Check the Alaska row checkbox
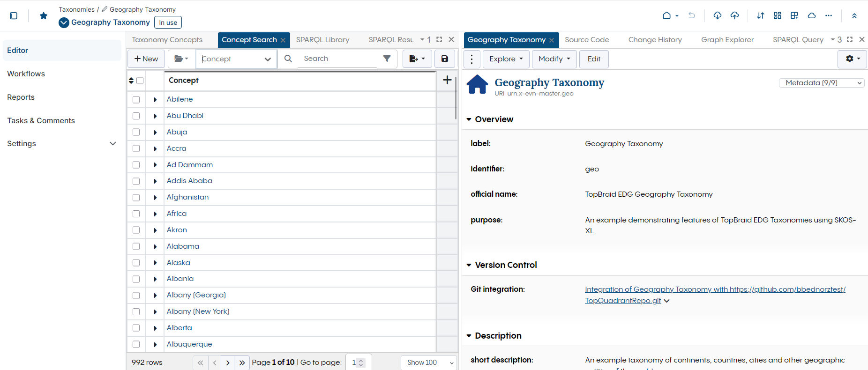Screen dimensions: 868x370 tap(136, 263)
